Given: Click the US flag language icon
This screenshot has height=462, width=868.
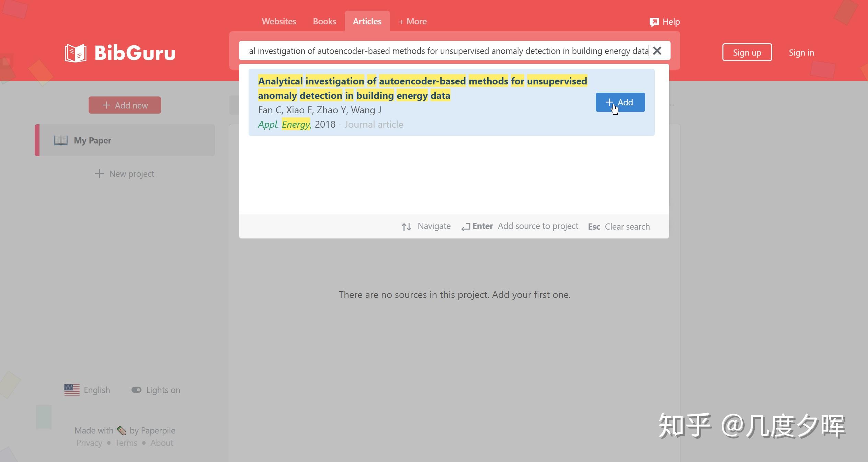Looking at the screenshot, I should pyautogui.click(x=72, y=390).
